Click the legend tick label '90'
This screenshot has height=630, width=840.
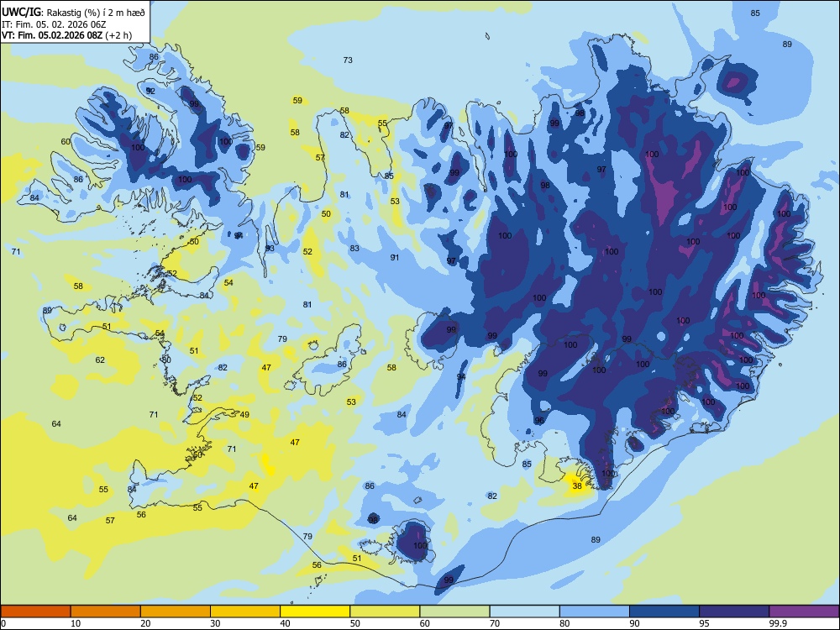tap(634, 623)
